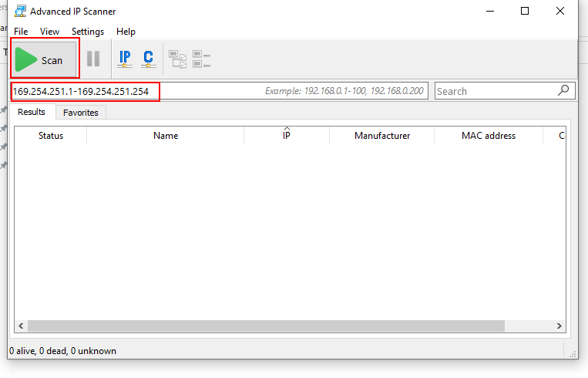This screenshot has width=588, height=378.
Task: Click the horizontal scrollbar right arrow
Action: click(559, 326)
